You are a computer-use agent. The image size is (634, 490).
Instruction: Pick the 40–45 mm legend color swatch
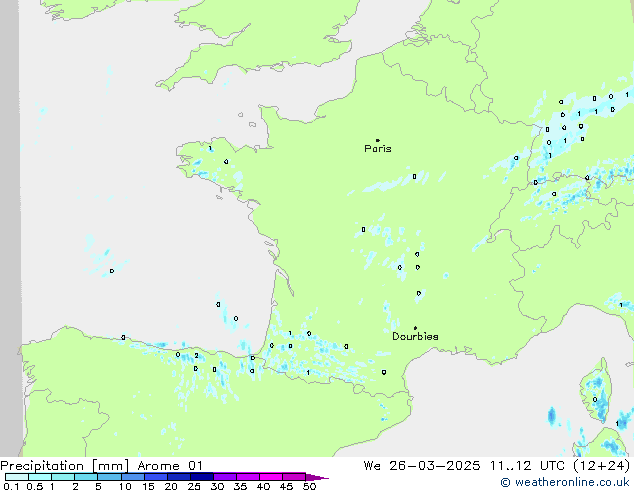[x=271, y=477]
